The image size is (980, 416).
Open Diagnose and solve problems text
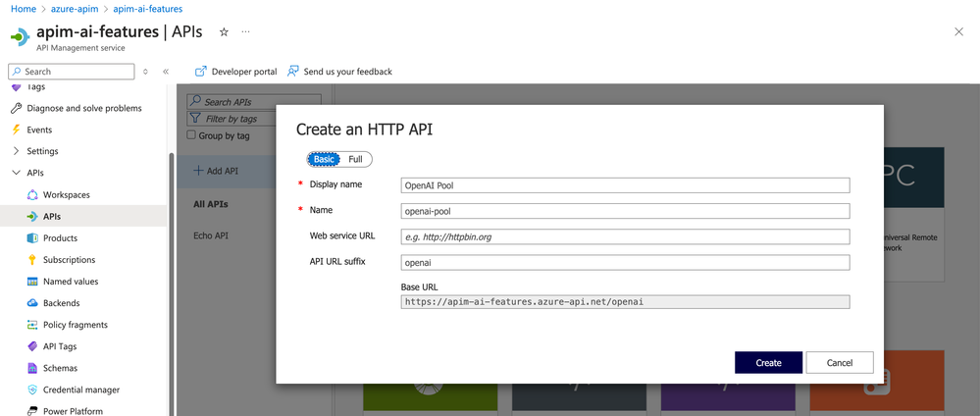pyautogui.click(x=84, y=108)
